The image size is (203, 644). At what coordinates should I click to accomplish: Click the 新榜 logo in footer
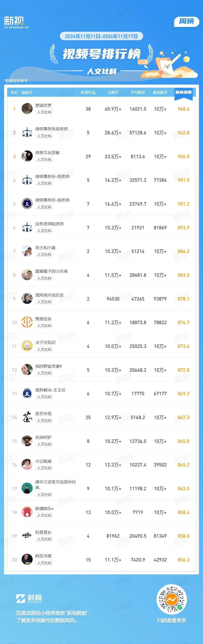tap(29, 598)
